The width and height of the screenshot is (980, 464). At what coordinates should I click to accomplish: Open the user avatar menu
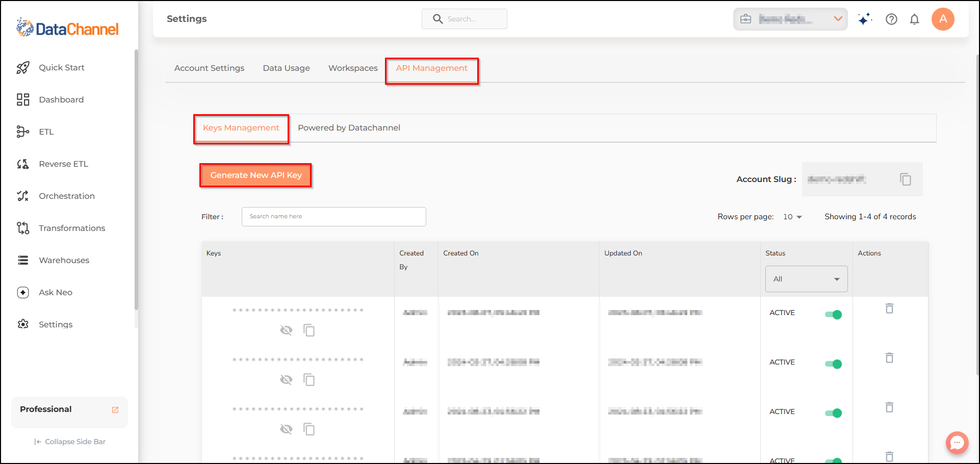943,19
